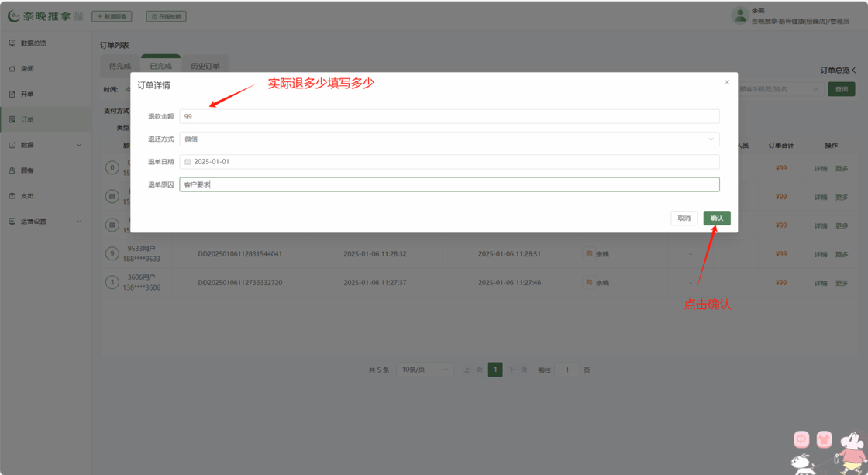Click the pink shirt icon at bottom right
Image resolution: width=868 pixels, height=475 pixels.
pyautogui.click(x=825, y=439)
